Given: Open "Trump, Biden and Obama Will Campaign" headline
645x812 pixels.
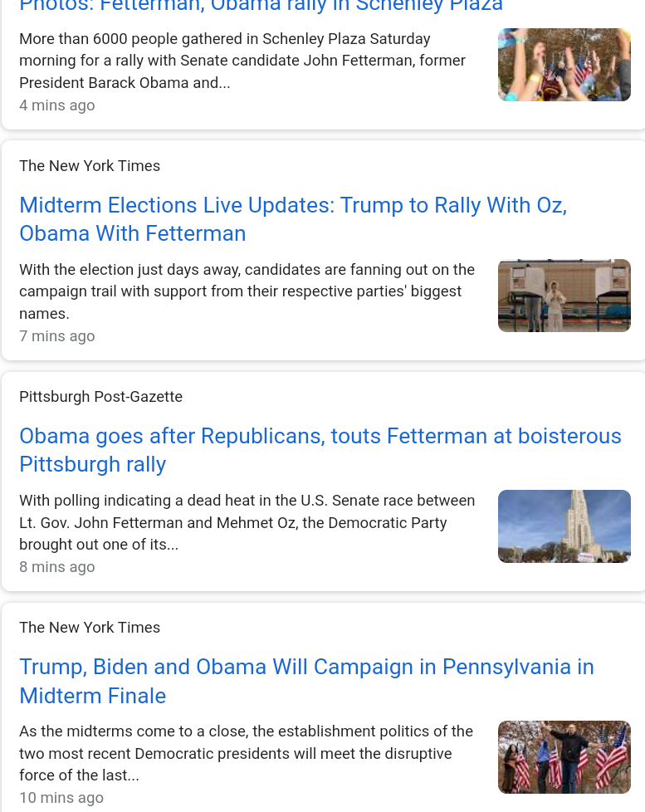Looking at the screenshot, I should tap(306, 681).
